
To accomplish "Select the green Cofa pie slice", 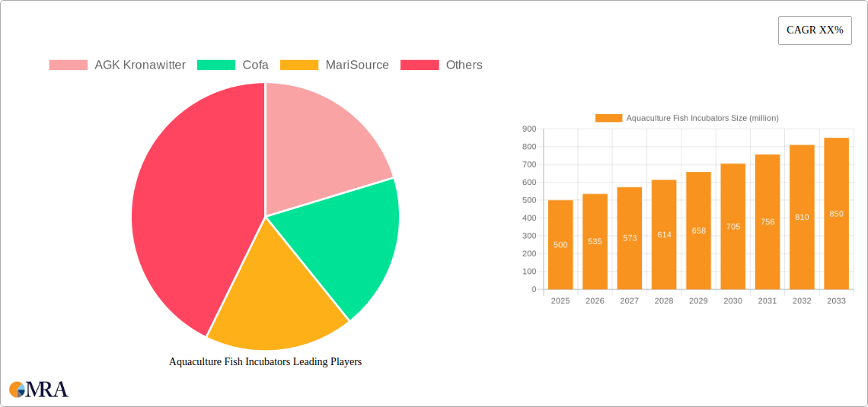I will [x=349, y=243].
